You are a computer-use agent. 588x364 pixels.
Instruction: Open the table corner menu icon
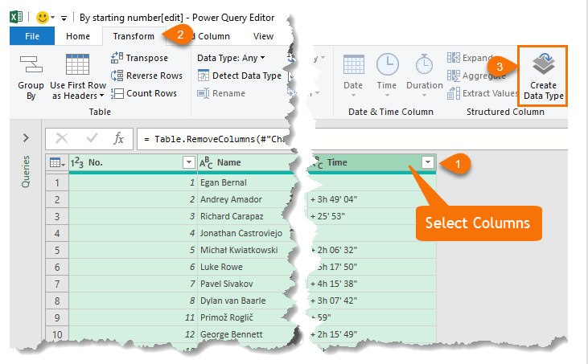(x=57, y=162)
